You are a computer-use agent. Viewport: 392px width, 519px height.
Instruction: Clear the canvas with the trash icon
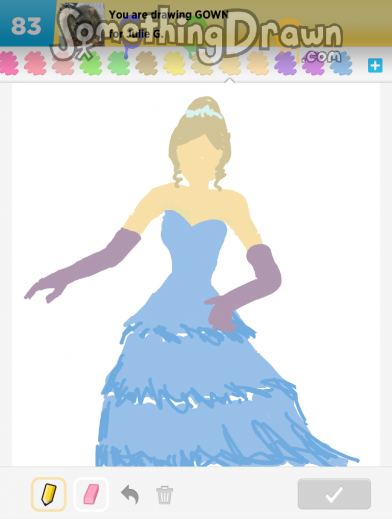(165, 495)
